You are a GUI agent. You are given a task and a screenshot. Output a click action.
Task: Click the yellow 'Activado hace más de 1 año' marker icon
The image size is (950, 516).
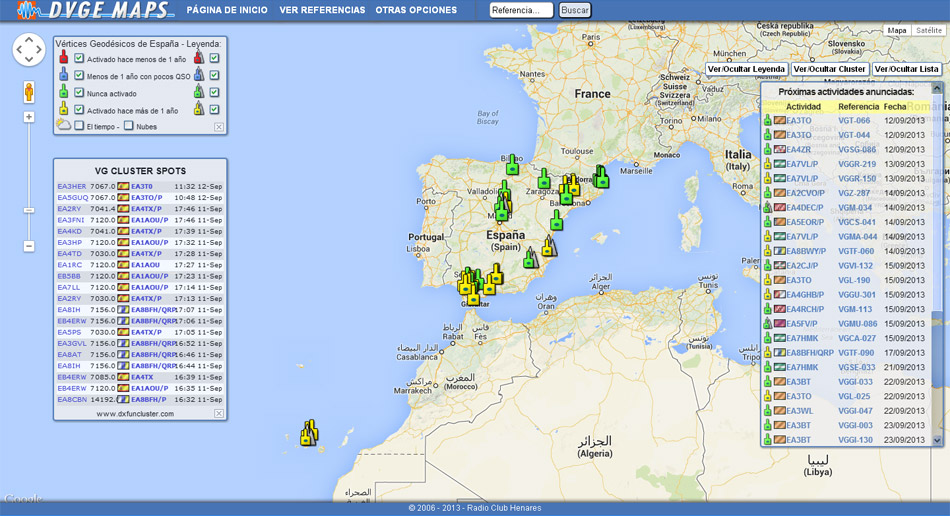point(64,109)
